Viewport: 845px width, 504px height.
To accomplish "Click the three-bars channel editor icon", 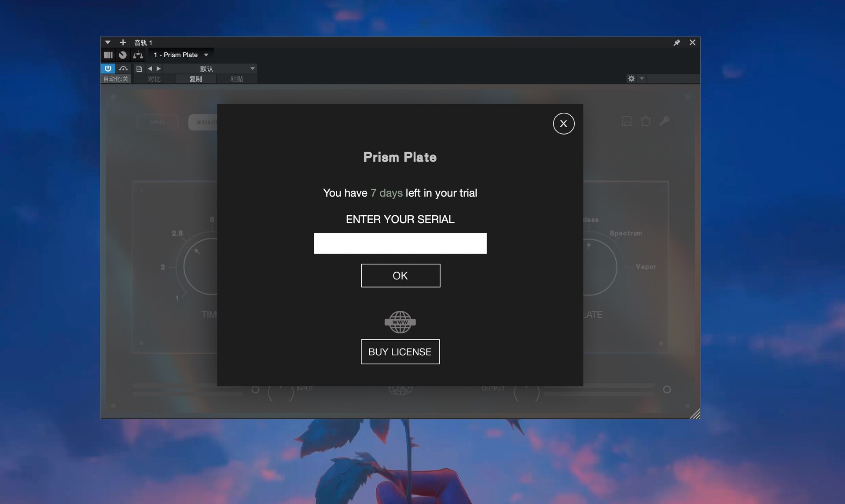I will (108, 55).
